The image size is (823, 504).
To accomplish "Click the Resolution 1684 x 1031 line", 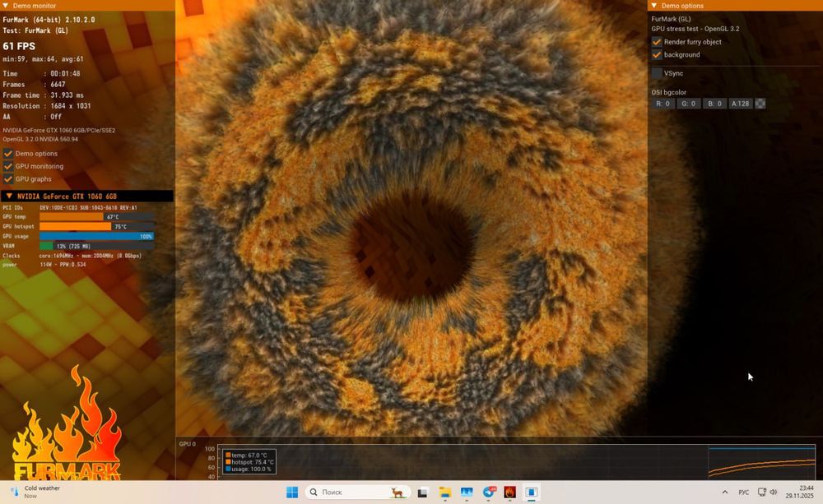I will click(47, 106).
